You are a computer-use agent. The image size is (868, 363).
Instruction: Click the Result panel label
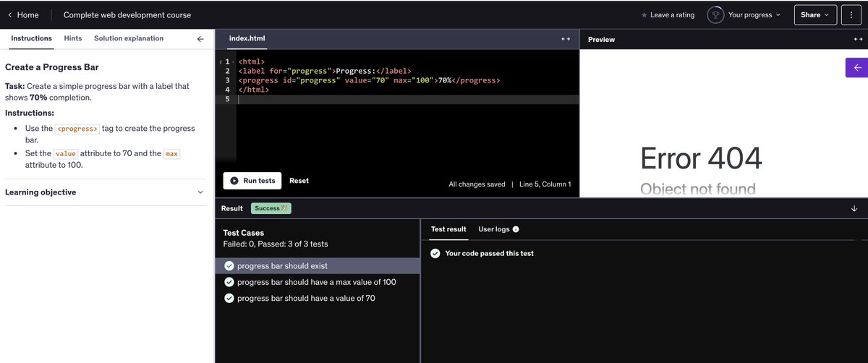click(x=232, y=208)
